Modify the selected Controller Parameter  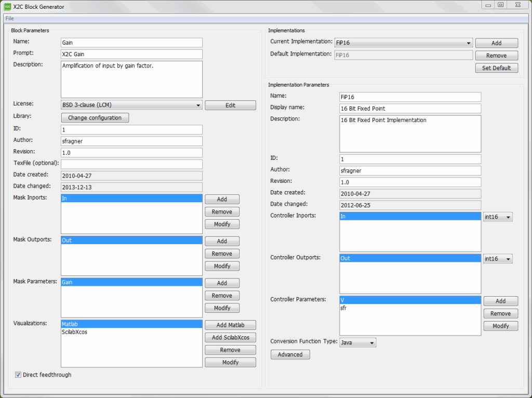click(x=500, y=326)
